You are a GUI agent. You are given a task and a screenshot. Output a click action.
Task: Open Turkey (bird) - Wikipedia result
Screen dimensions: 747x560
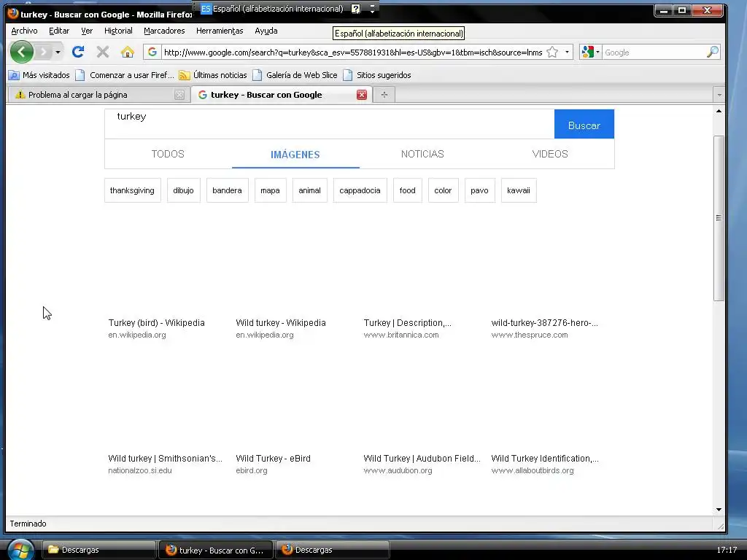(x=156, y=323)
